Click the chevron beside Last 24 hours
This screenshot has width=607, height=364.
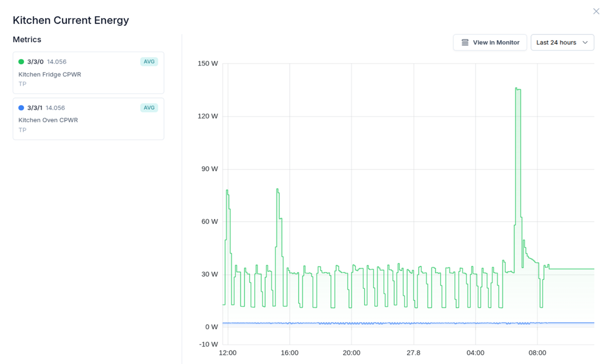point(586,42)
